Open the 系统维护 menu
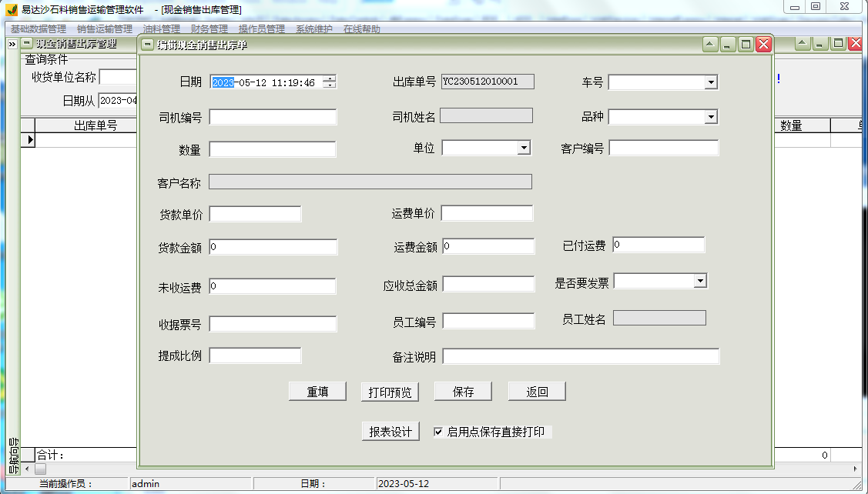The width and height of the screenshot is (868, 494). click(314, 28)
